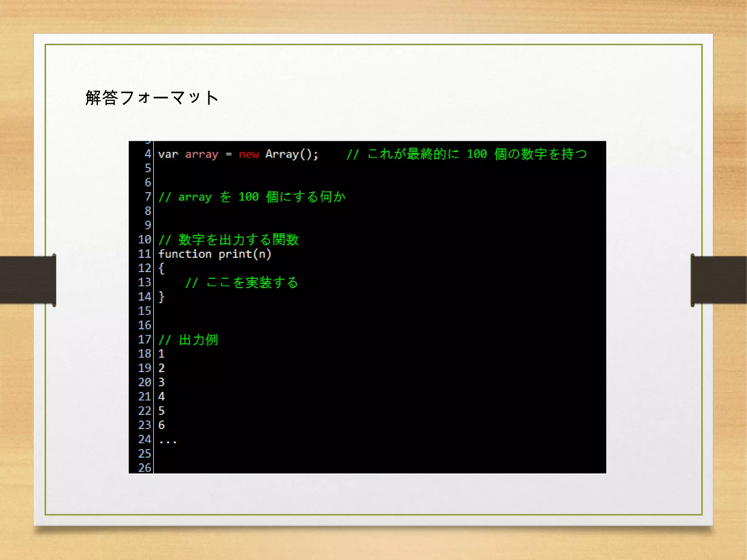The height and width of the screenshot is (560, 747).
Task: Click the red 'new' keyword on line 4
Action: coord(249,154)
